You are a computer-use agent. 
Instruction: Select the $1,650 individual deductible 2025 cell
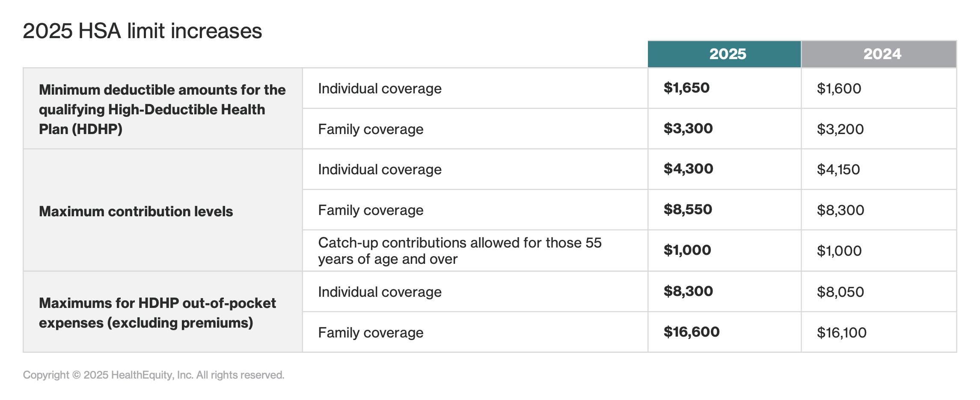click(686, 88)
